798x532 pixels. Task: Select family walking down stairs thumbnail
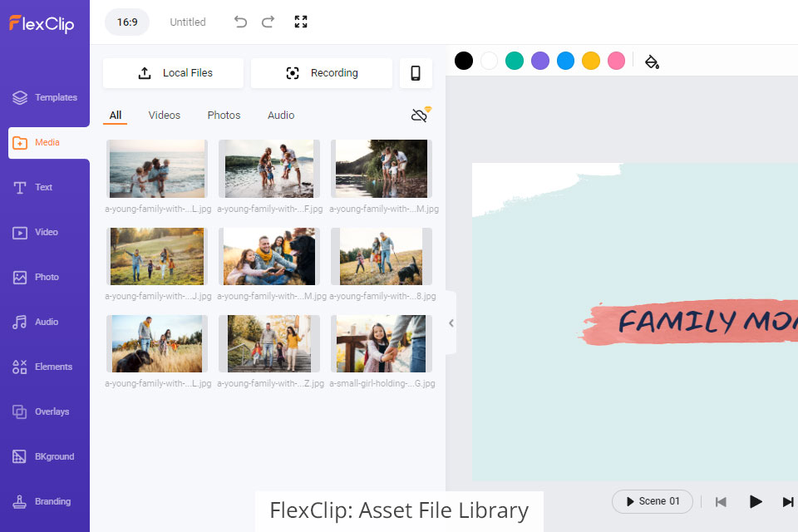(269, 343)
